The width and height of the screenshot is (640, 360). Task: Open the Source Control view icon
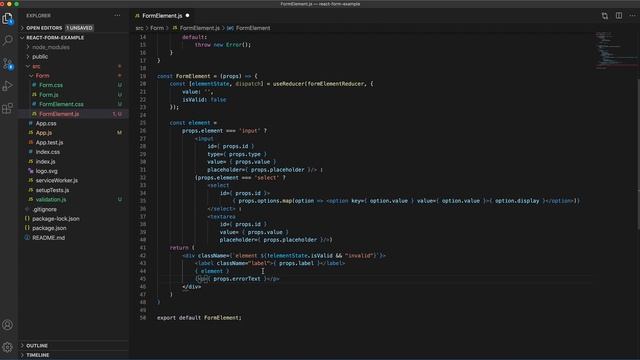click(x=8, y=63)
